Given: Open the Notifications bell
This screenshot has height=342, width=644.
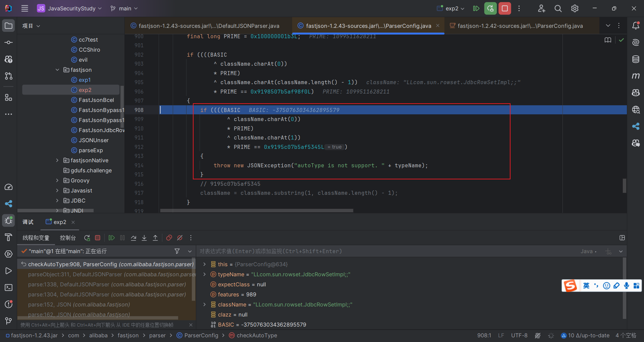Looking at the screenshot, I should tap(636, 26).
